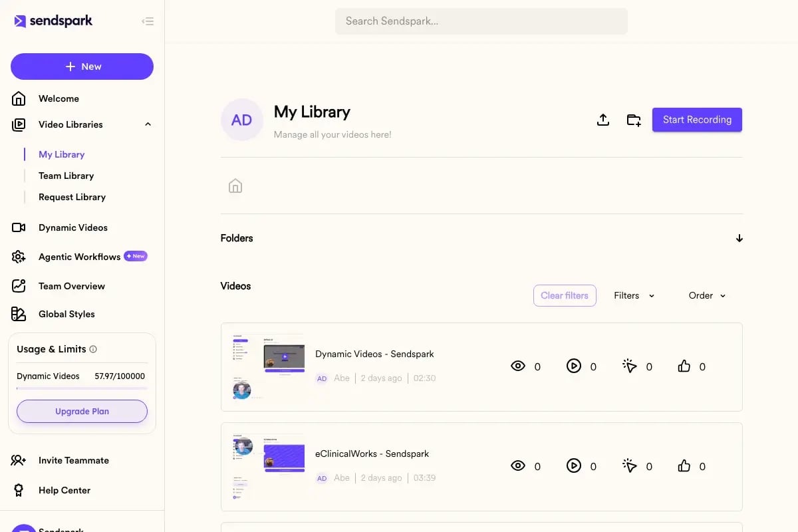This screenshot has height=532, width=798.
Task: Click the Invite Teammate people icon
Action: coord(19,460)
